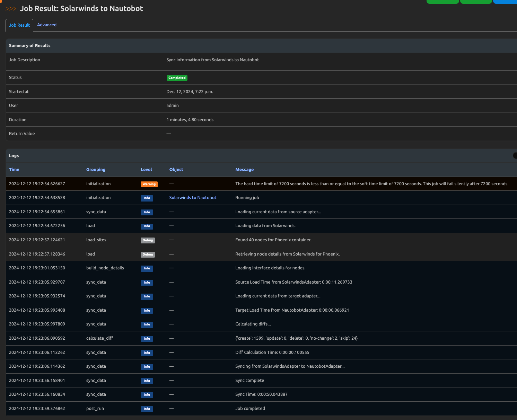Click the Message column header

point(244,170)
